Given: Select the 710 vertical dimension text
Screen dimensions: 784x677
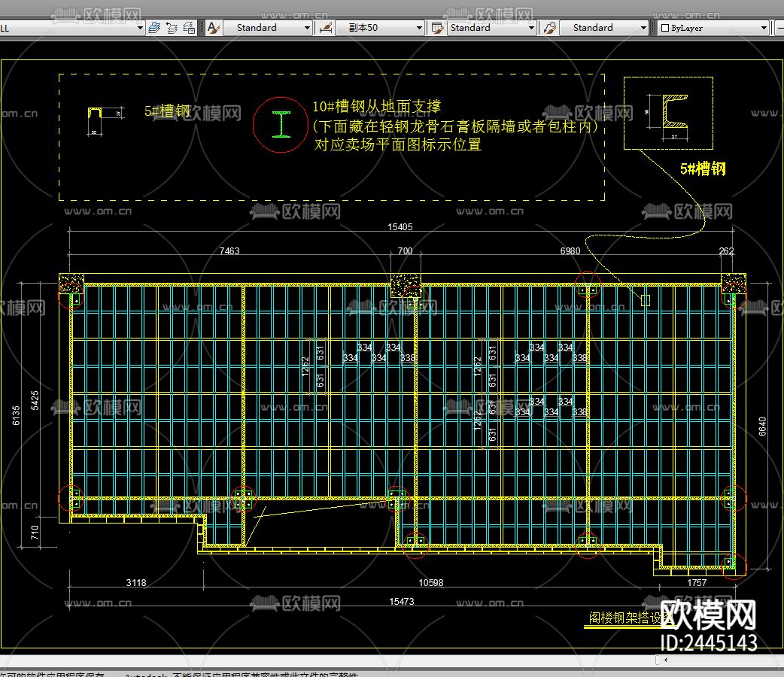Looking at the screenshot, I should (35, 532).
